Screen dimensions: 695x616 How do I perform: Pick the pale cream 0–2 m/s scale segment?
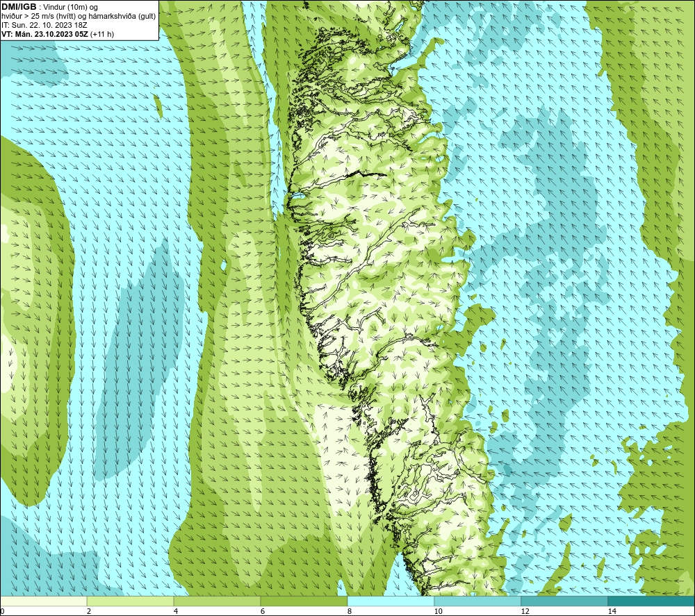(43, 601)
